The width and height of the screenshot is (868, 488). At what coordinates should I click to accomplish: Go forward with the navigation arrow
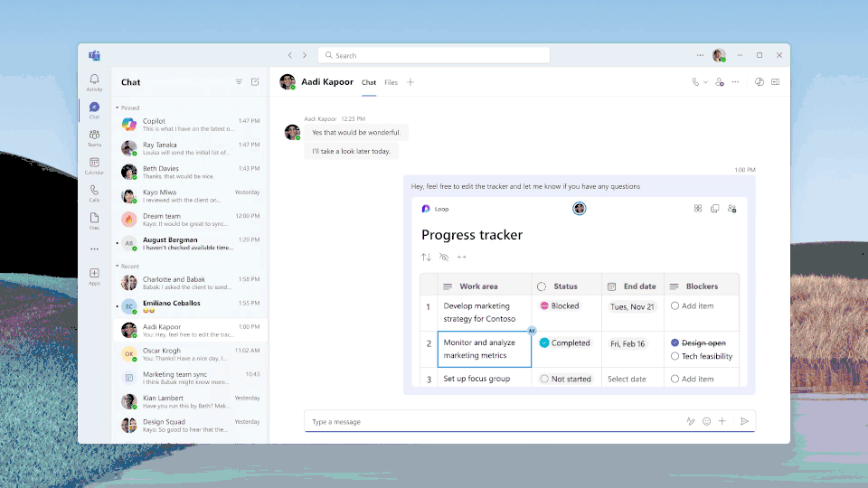(305, 55)
